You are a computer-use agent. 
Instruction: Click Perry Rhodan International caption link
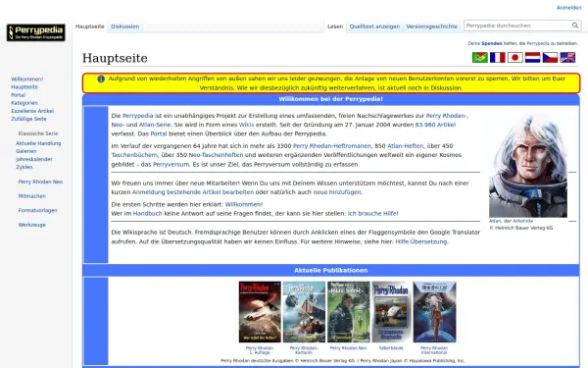tap(434, 350)
